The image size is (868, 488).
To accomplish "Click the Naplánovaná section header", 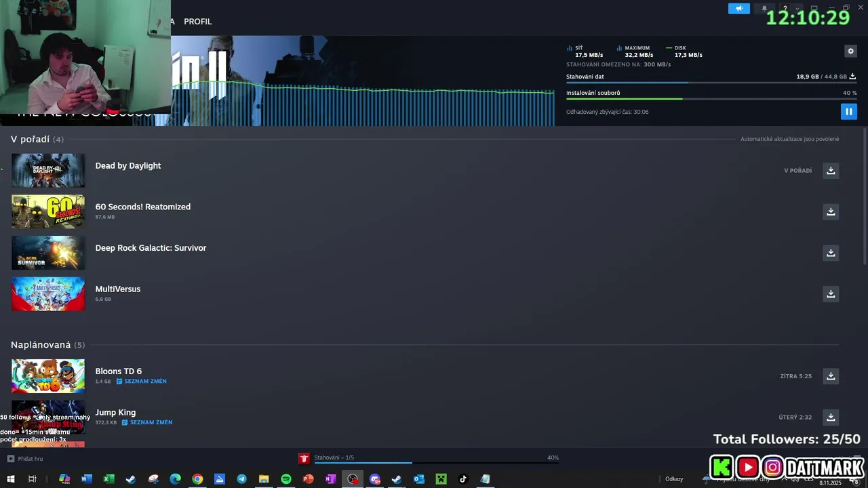I will coord(47,345).
